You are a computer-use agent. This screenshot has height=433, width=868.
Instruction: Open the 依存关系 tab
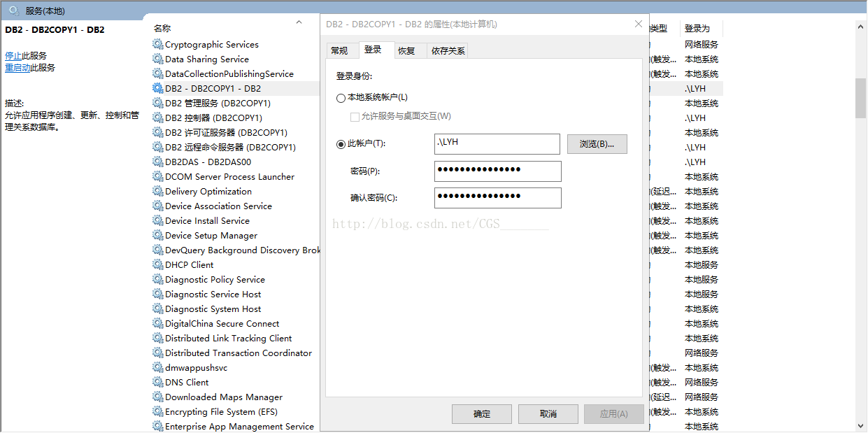pos(448,50)
